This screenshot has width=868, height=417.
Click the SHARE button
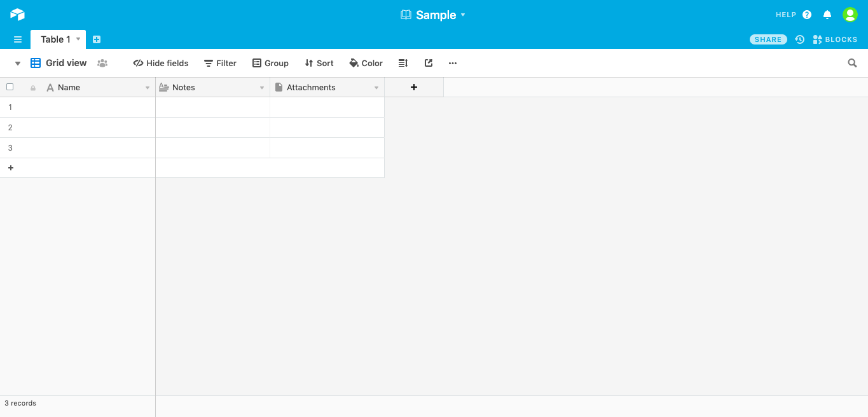768,39
